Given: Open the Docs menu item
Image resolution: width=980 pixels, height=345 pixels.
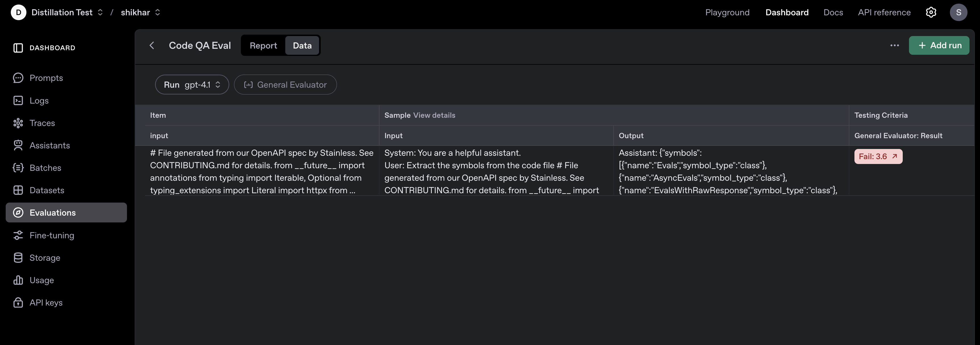Looking at the screenshot, I should (x=833, y=12).
